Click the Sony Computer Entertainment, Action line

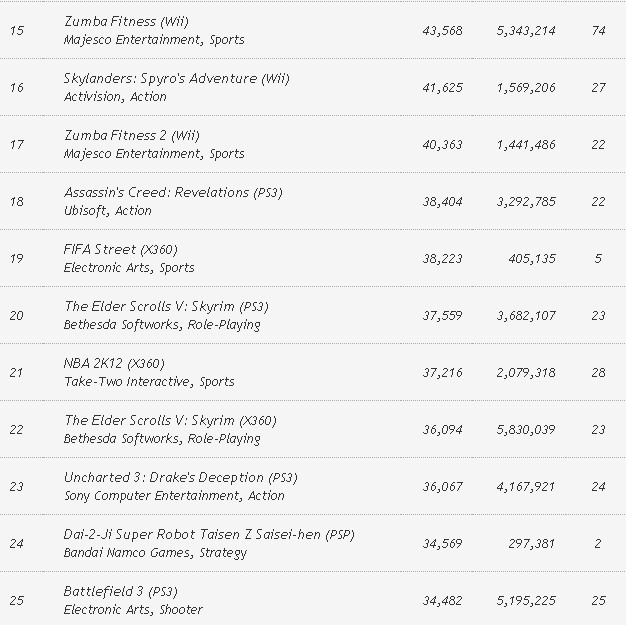click(x=174, y=496)
